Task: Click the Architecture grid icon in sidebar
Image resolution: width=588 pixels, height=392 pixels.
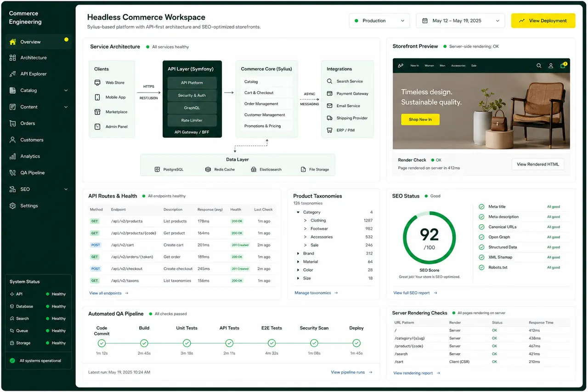Action: [x=12, y=58]
